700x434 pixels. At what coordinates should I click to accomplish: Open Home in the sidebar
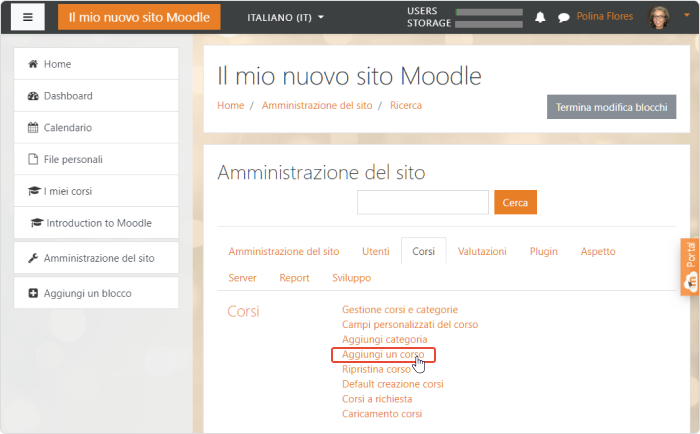tap(96, 64)
